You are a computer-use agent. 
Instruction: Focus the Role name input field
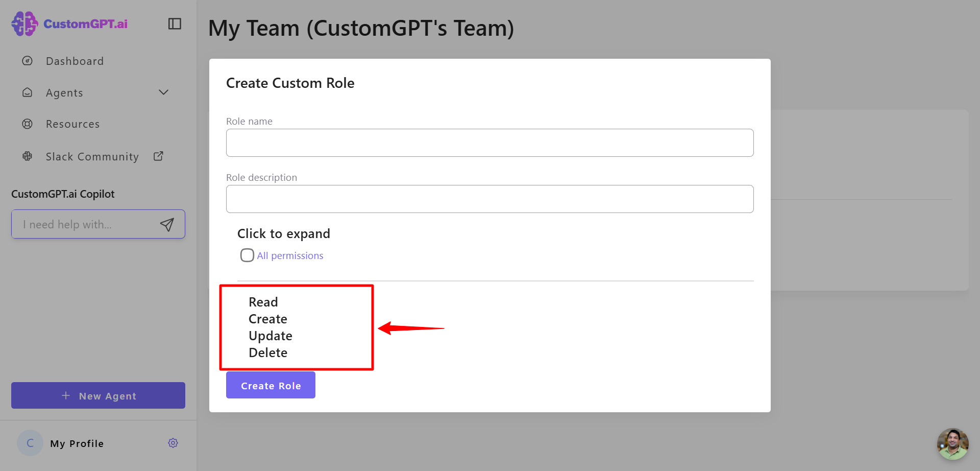click(489, 143)
